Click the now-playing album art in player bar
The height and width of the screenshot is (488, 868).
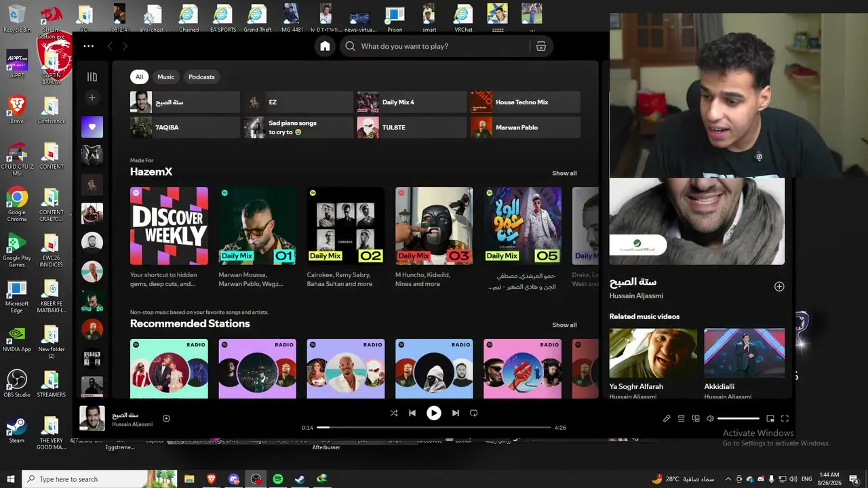(92, 418)
